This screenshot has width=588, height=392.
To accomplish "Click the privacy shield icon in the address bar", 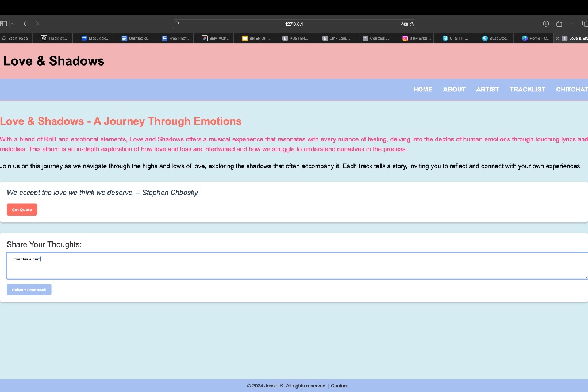I will [x=404, y=24].
